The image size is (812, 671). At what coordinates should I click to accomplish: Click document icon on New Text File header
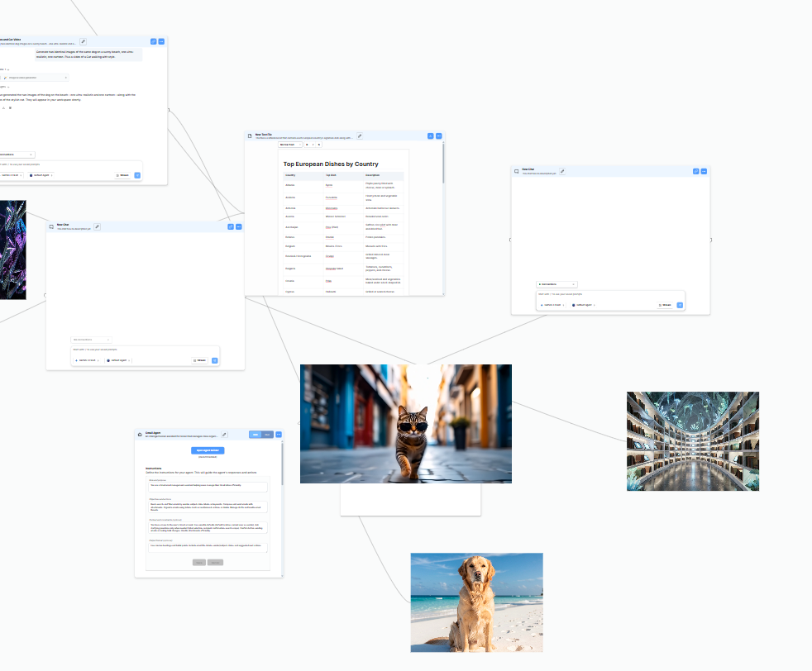click(250, 136)
